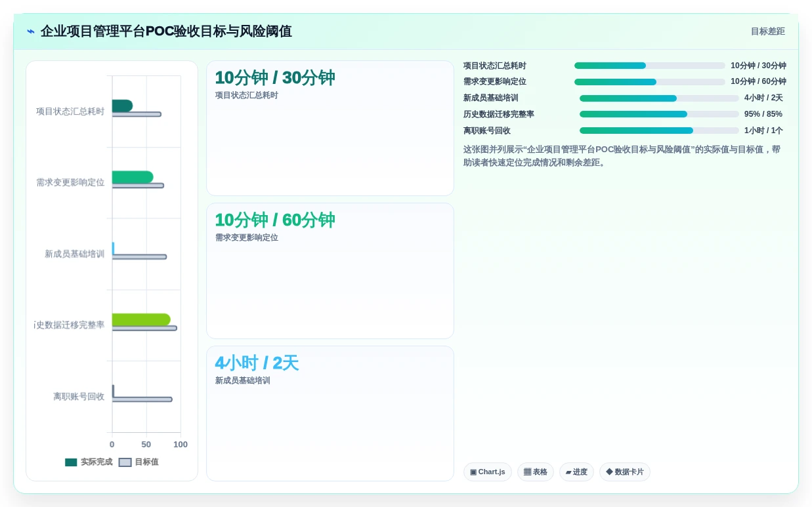812x507 pixels.
Task: Click the lightning icon beside the title
Action: click(31, 31)
